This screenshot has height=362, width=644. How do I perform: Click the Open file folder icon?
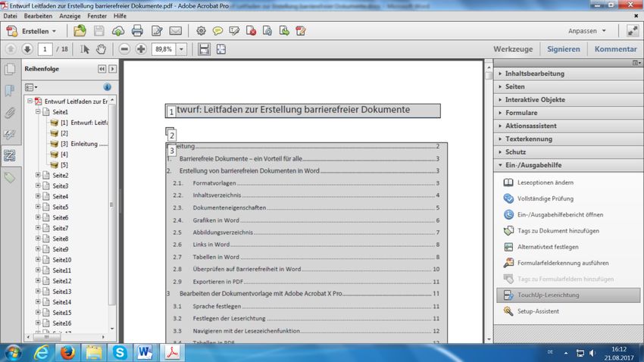coord(80,31)
